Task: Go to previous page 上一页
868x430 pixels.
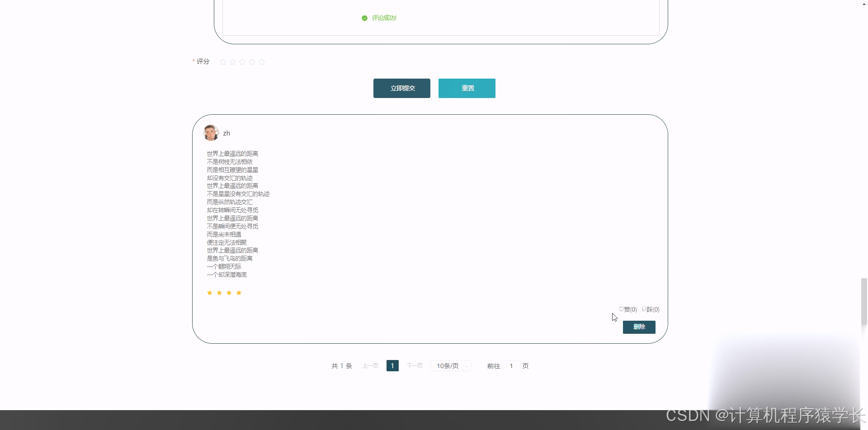Action: pyautogui.click(x=370, y=366)
